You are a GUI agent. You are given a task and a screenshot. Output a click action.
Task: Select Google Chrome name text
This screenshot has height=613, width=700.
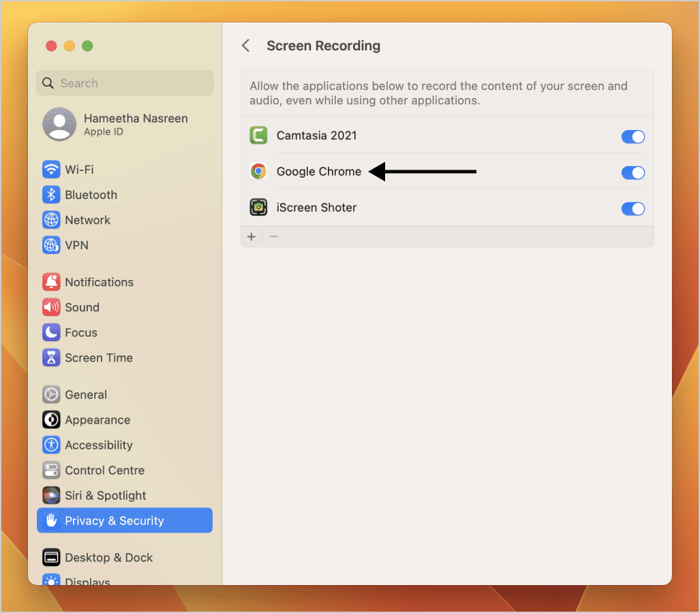pyautogui.click(x=319, y=172)
